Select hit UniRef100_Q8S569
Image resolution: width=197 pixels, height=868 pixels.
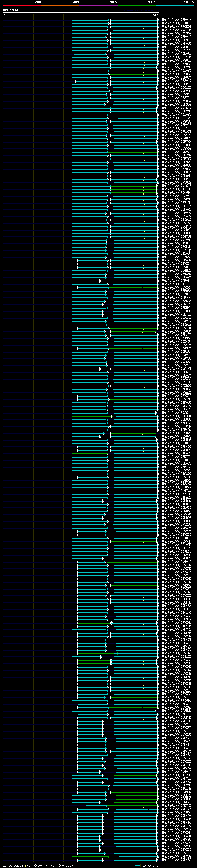coord(177,149)
